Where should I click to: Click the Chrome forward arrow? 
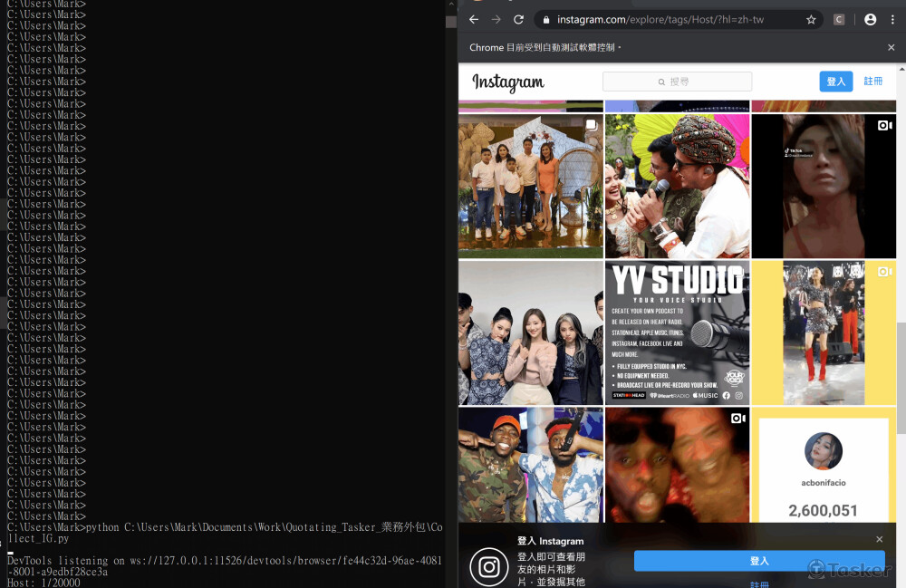click(x=496, y=20)
